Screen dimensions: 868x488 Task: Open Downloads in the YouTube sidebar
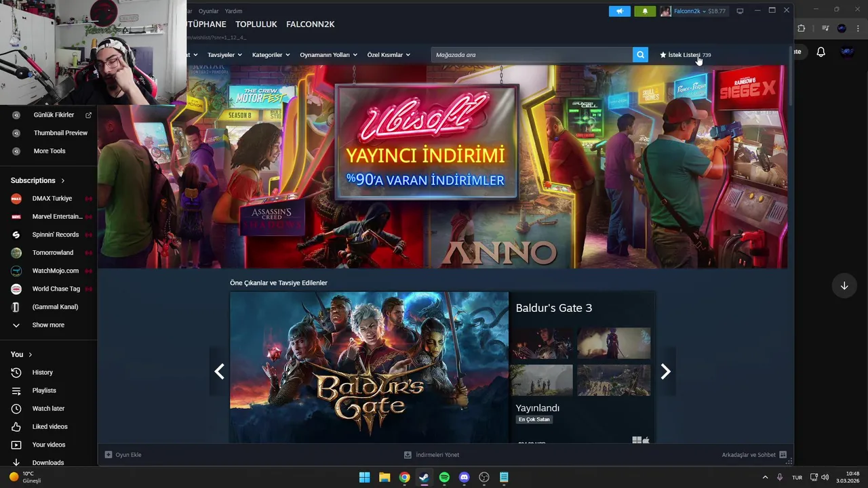[47, 462]
